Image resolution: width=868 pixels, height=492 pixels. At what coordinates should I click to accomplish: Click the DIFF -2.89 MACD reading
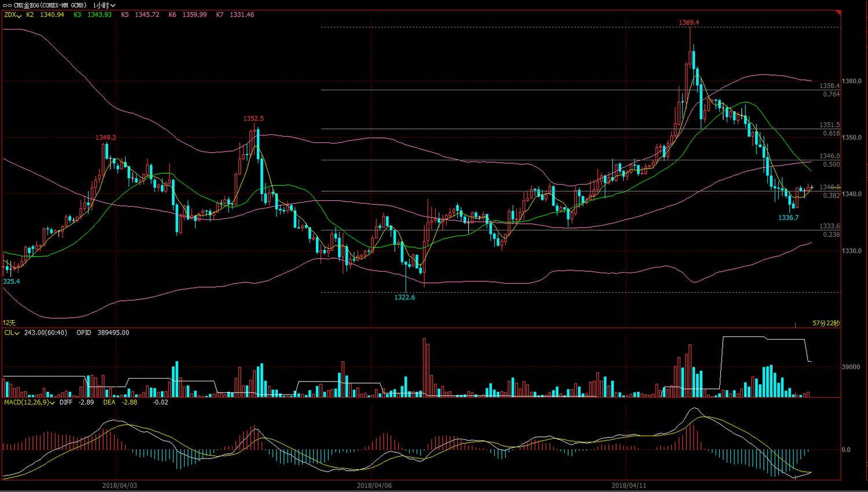(77, 402)
